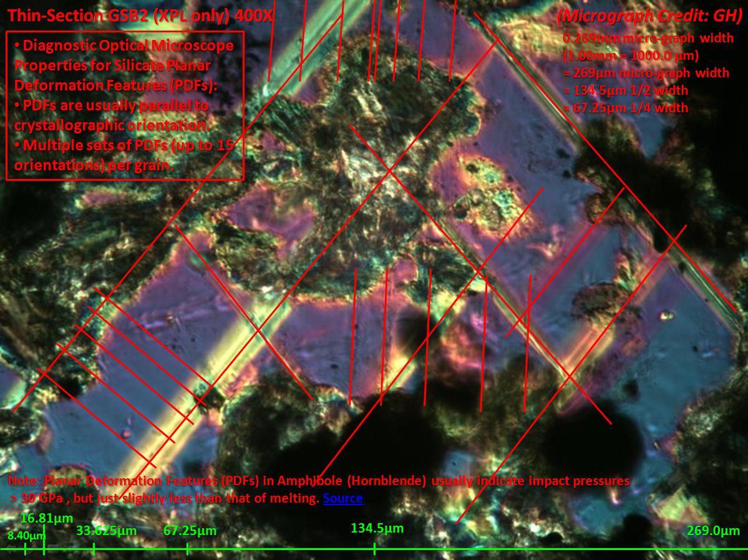Click the '16.81µm' scale label
The image size is (748, 560).
click(47, 518)
